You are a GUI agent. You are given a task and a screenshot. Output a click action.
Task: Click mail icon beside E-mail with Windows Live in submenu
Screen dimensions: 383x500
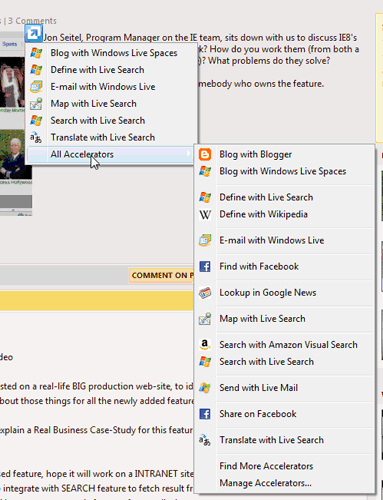(x=205, y=240)
